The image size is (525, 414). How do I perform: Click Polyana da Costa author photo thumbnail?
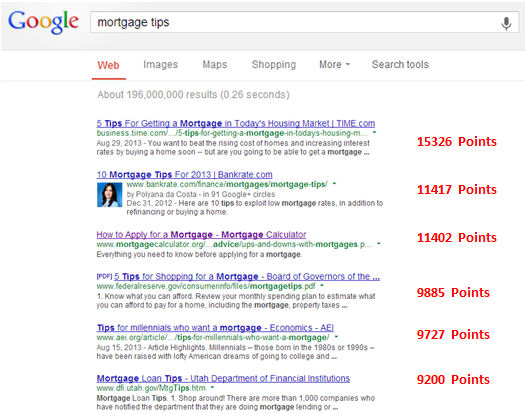(109, 195)
